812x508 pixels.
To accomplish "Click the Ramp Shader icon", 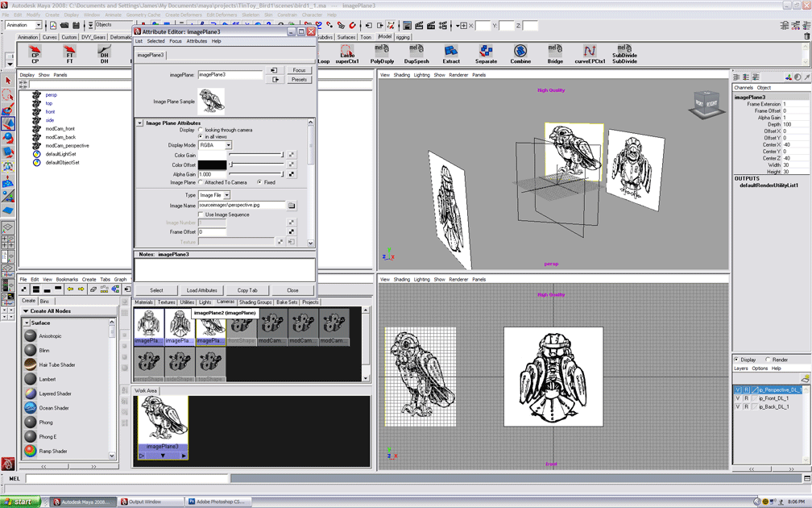I will 31,451.
